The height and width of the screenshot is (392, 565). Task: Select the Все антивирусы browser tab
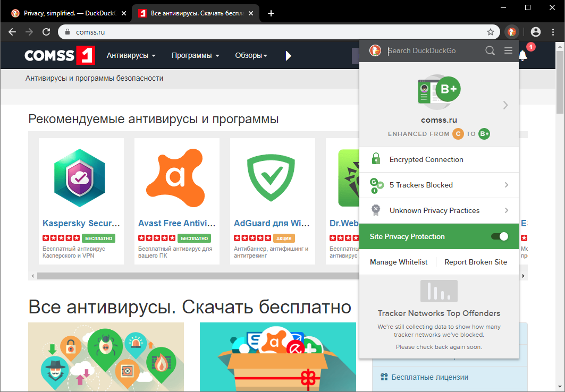(x=196, y=13)
